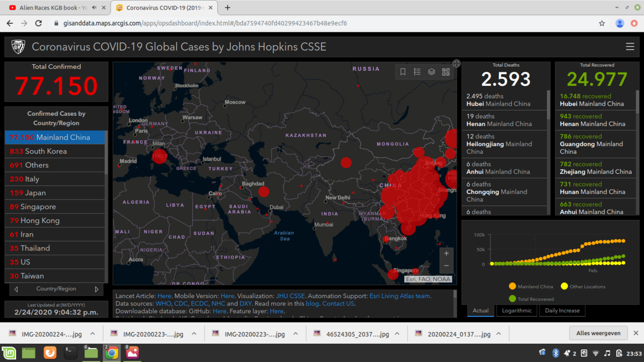Viewport: 644px width, 362px height.
Task: Open the basemap gallery grid icon
Action: coord(446,72)
